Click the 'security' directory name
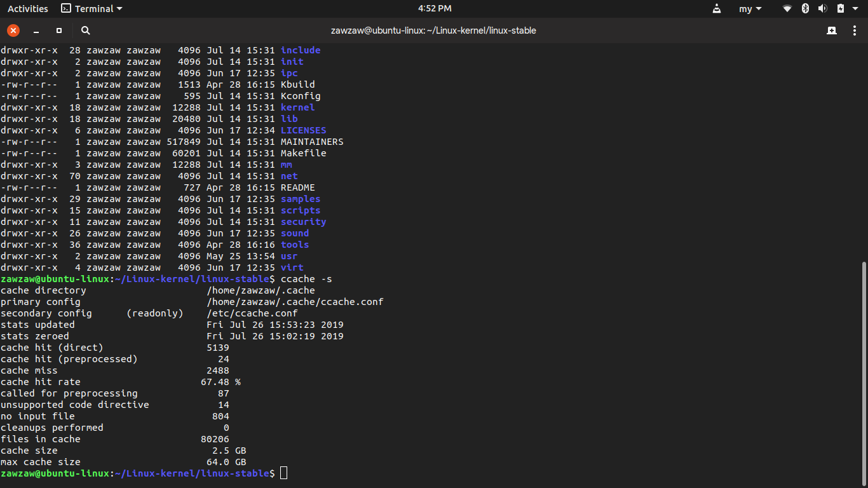868x488 pixels. 304,222
